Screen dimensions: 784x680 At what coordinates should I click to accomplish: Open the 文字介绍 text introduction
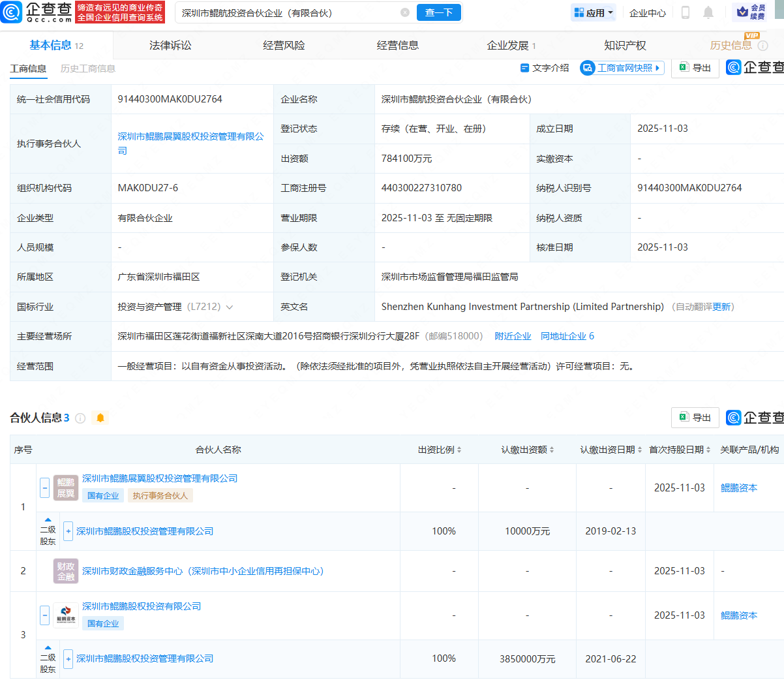[x=545, y=68]
